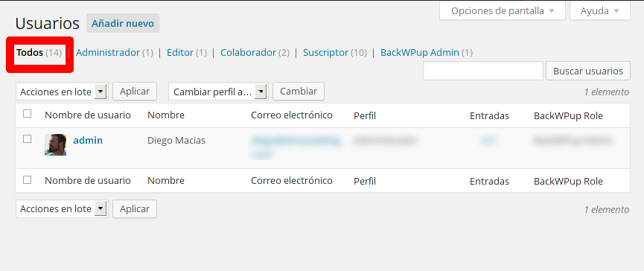644x271 pixels.
Task: Filter users by Administrador role
Action: tap(108, 53)
